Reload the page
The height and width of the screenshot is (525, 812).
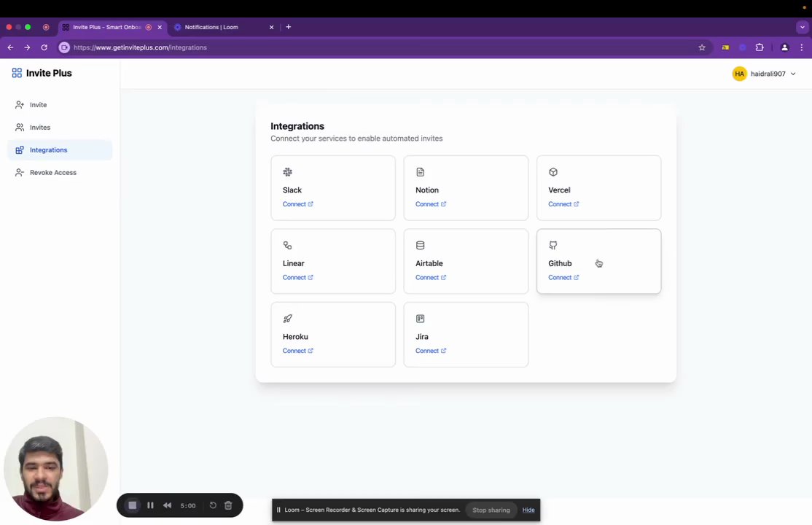pos(44,47)
